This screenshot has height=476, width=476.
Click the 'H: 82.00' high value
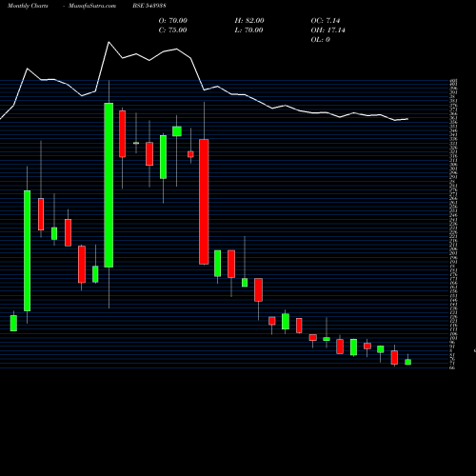click(249, 21)
